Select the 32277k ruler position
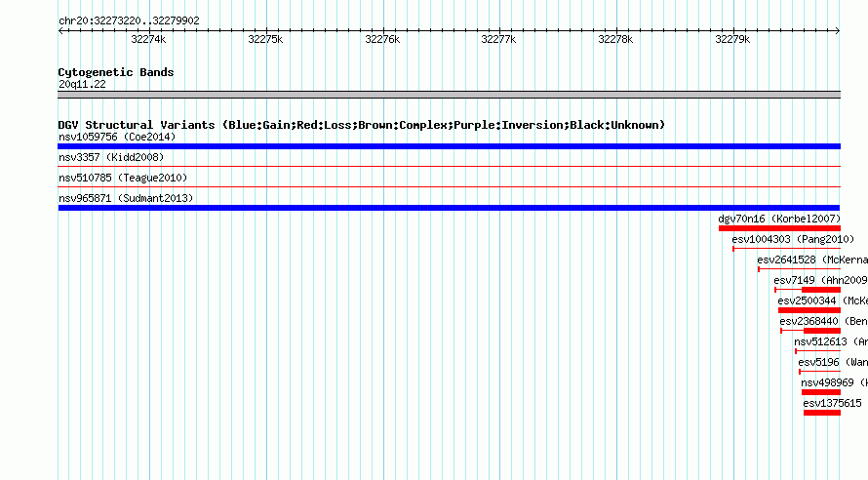Viewport: 868px width, 480px height. (498, 40)
